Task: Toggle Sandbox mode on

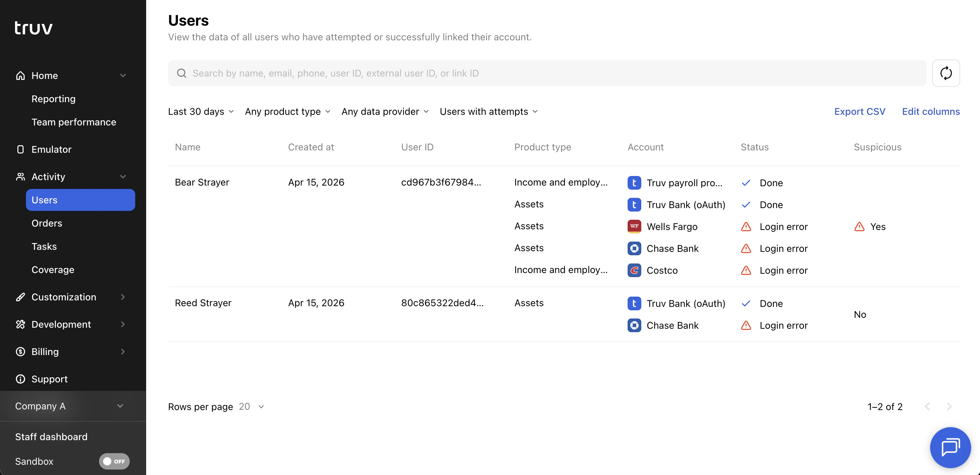Action: coord(114,461)
